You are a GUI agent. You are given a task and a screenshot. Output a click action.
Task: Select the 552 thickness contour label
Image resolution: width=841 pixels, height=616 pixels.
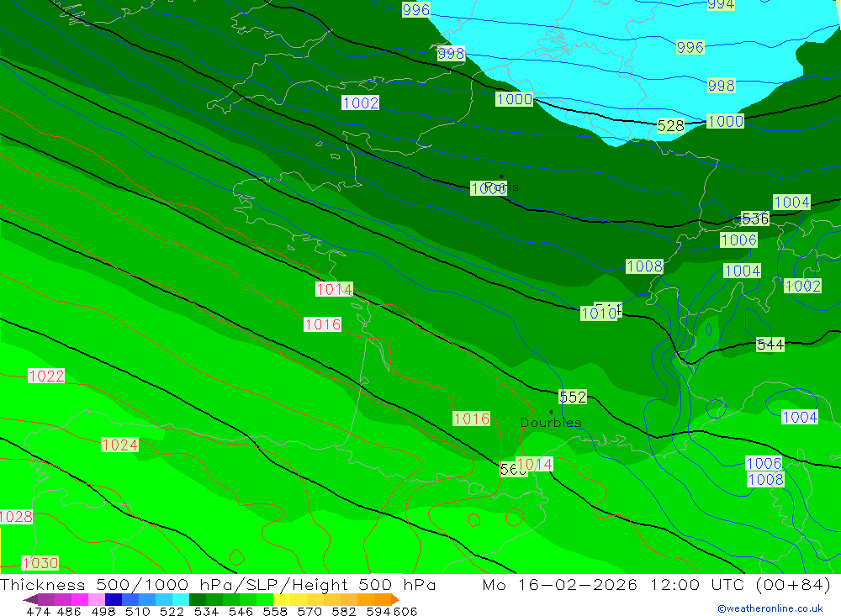tap(573, 397)
